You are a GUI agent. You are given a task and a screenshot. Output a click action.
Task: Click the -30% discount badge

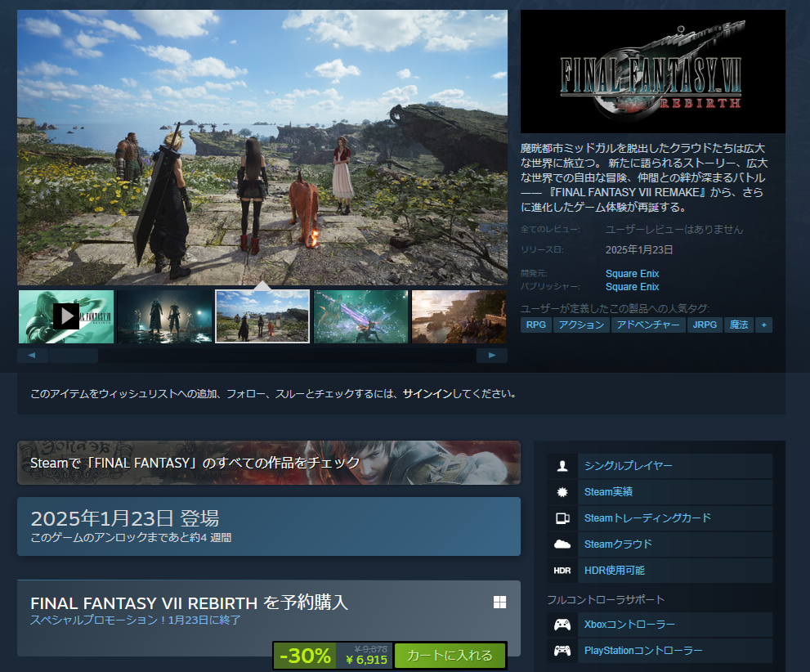point(305,656)
